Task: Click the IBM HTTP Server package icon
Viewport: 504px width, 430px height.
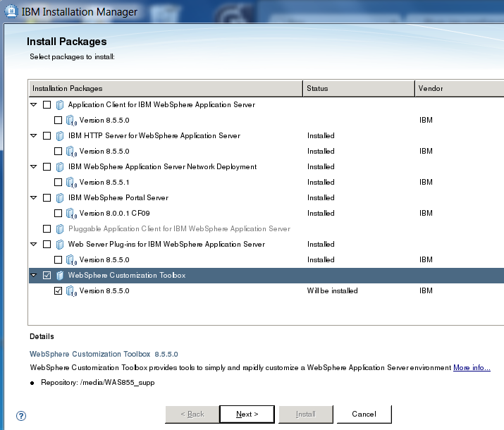Action: coord(60,136)
